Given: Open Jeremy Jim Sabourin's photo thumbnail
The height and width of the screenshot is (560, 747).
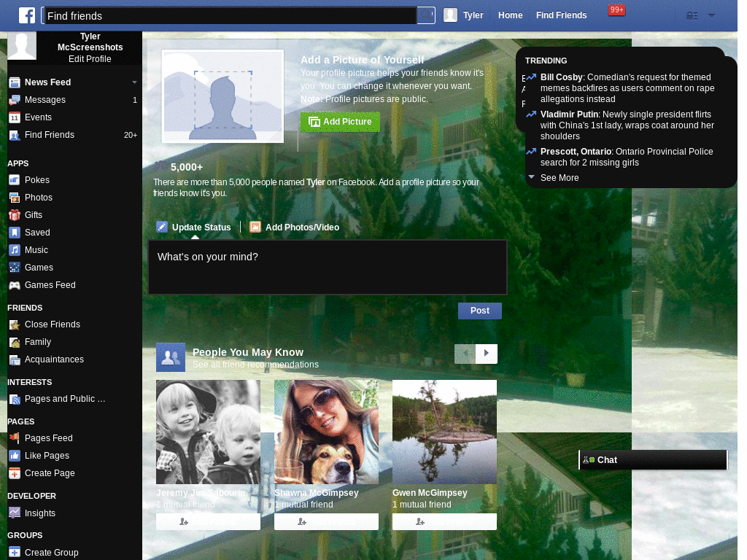Looking at the screenshot, I should click(x=208, y=432).
